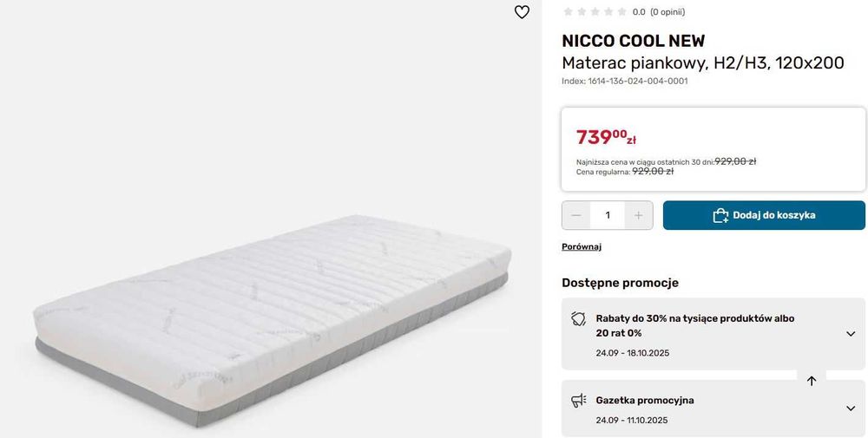Screen dimensions: 868x438
Task: Click the product Index number text
Action: click(x=625, y=82)
